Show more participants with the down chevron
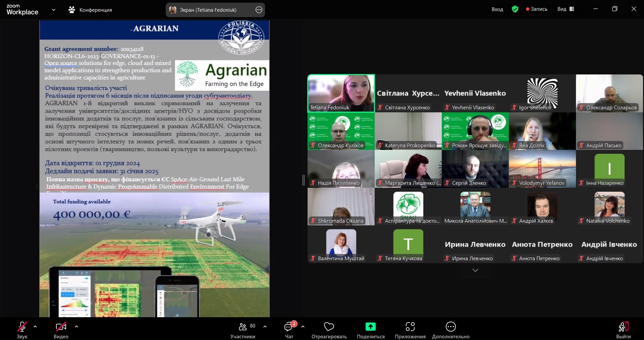644x340 pixels. [x=475, y=270]
